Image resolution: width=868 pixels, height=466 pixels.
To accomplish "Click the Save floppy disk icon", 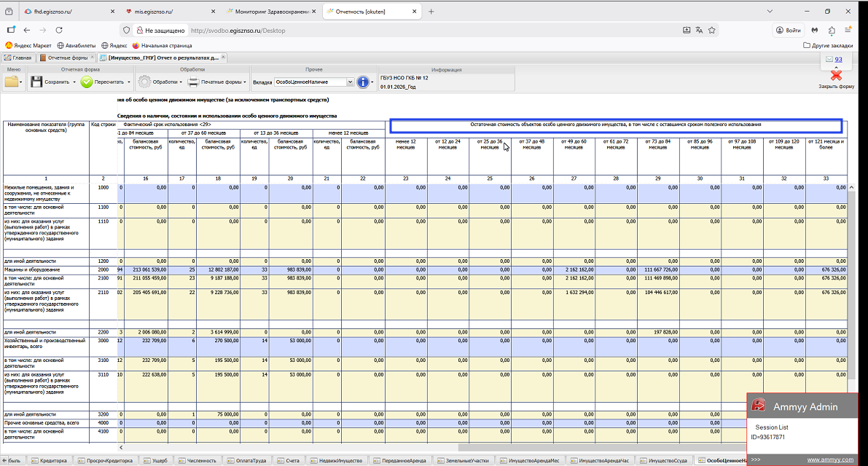I will click(x=36, y=82).
